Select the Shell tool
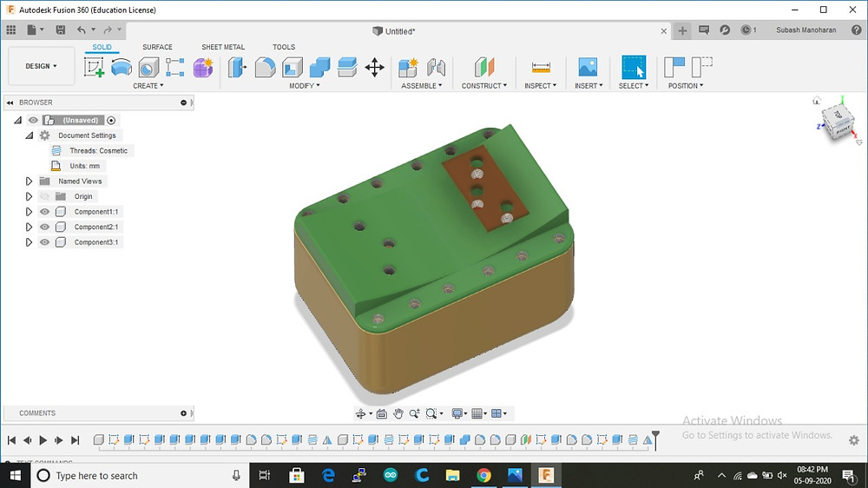Viewport: 868px width, 488px height. point(292,68)
